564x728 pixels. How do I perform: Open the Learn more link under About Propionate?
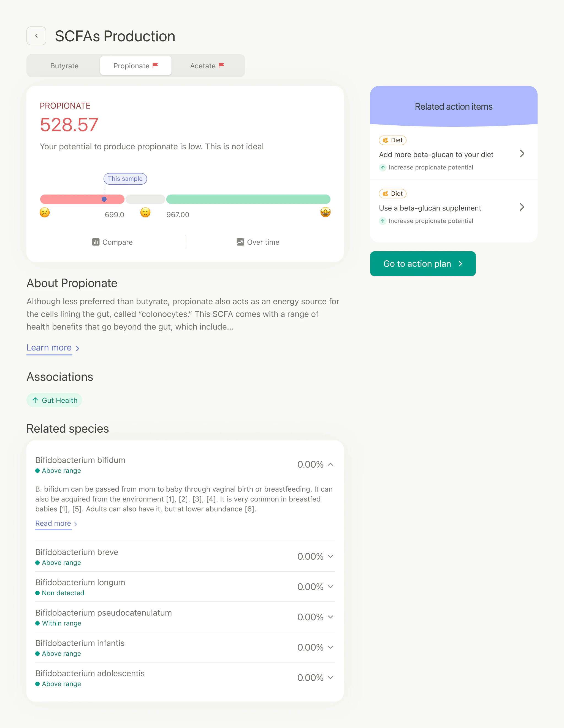[49, 348]
